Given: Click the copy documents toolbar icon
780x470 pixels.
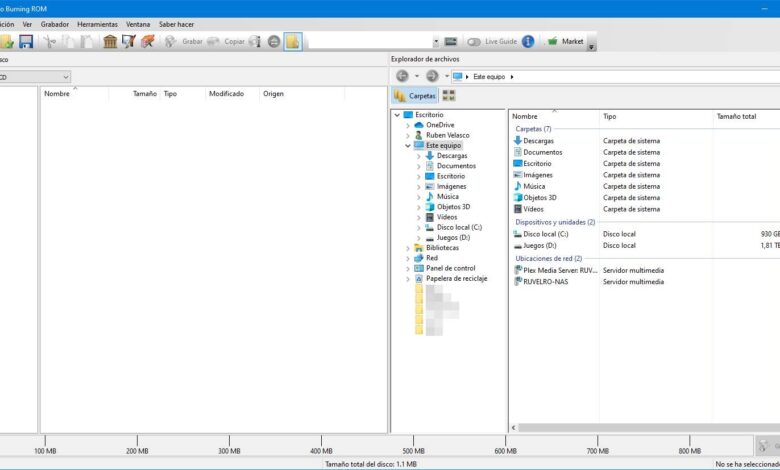Looking at the screenshot, I should click(68, 42).
